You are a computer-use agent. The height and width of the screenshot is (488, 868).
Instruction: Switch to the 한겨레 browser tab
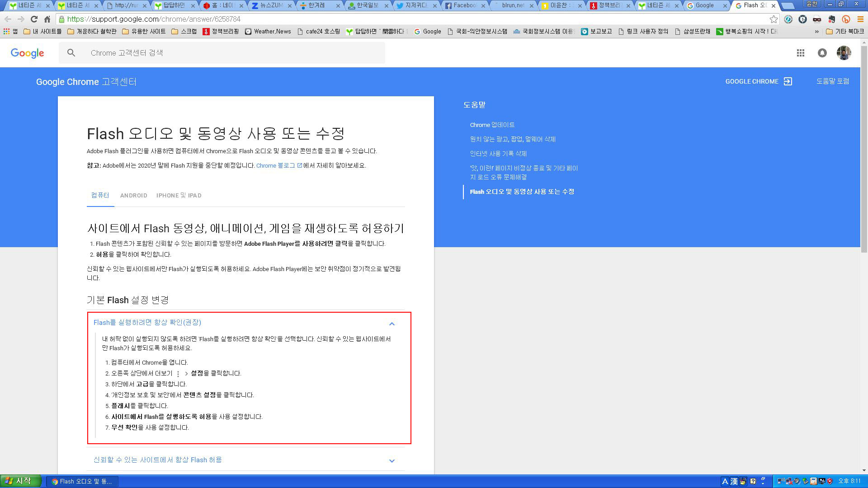tap(319, 5)
